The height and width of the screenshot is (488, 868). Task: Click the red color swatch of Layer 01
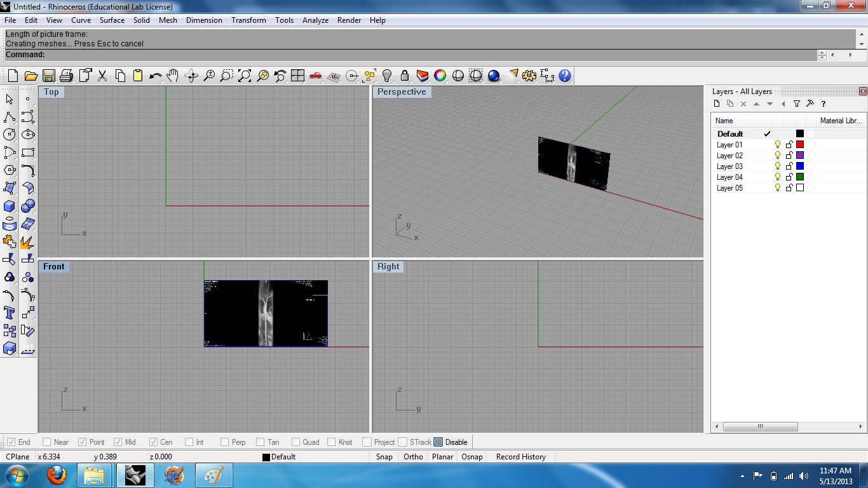[800, 144]
